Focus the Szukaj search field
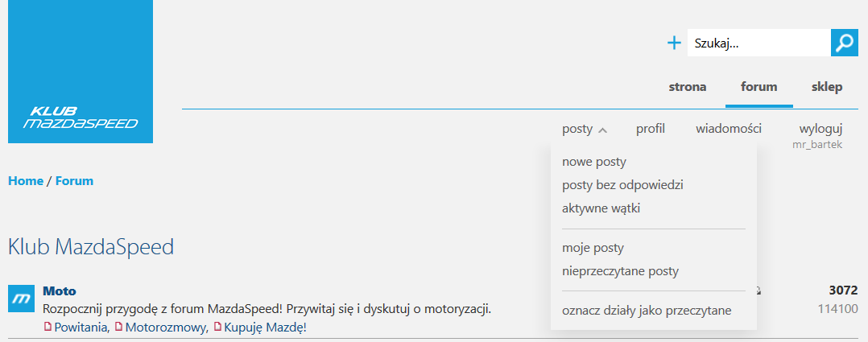The width and height of the screenshot is (868, 342). 757,43
